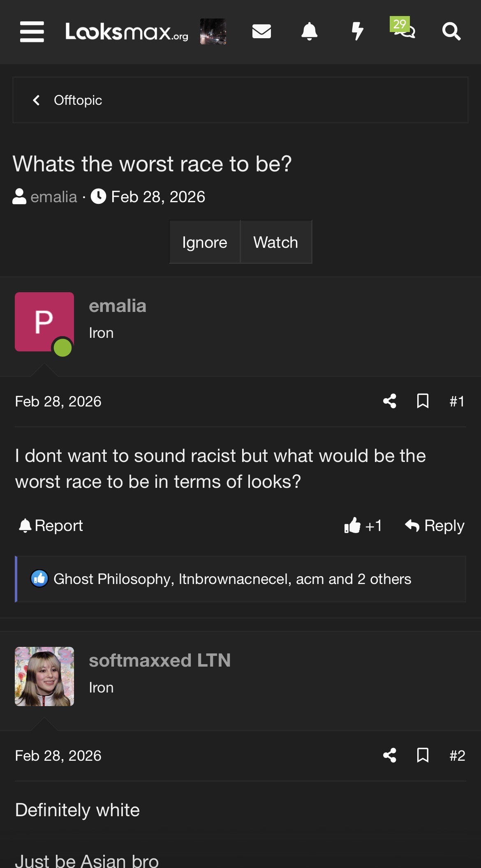
Task: Share post #1 via share icon
Action: click(x=390, y=401)
